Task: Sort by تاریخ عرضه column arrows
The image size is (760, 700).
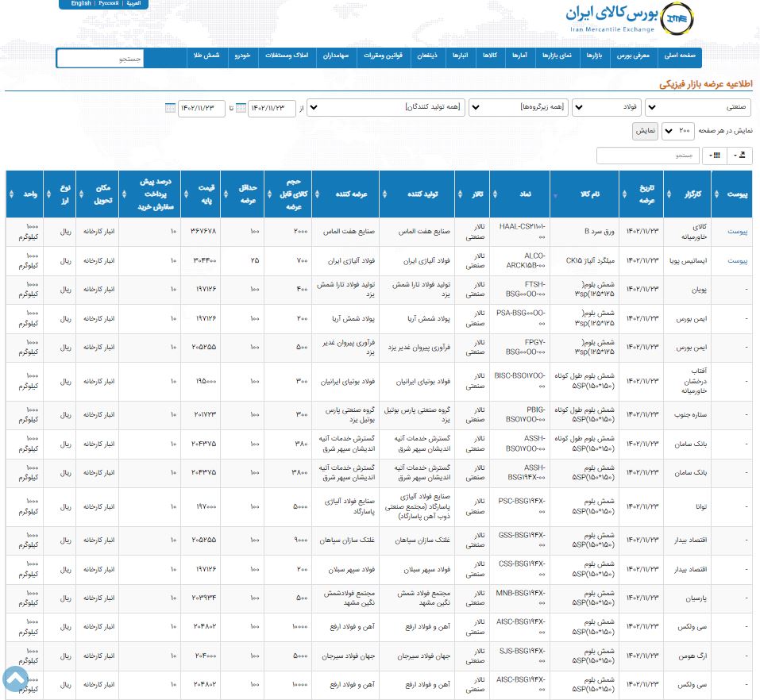Action: [x=624, y=194]
